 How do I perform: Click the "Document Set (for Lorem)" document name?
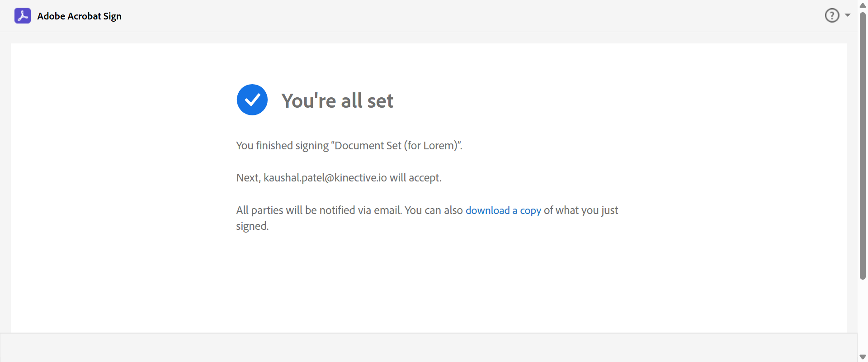coord(396,146)
